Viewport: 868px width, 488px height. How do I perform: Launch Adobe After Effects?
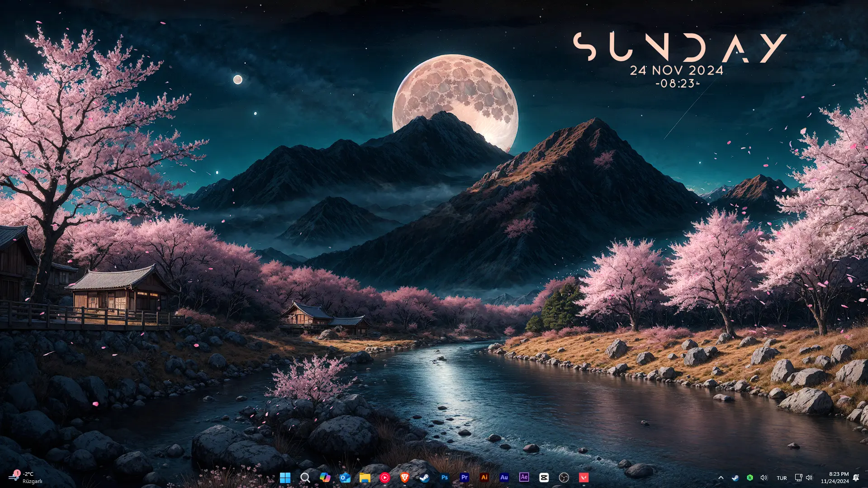tap(524, 478)
